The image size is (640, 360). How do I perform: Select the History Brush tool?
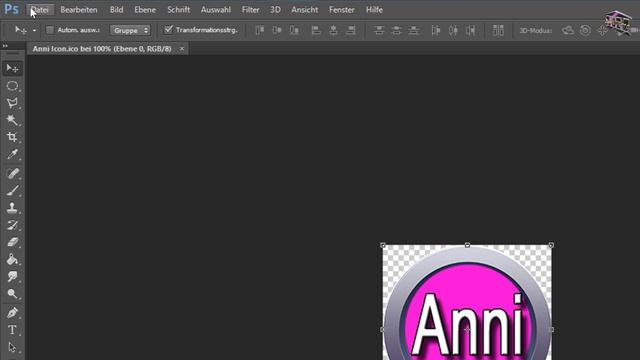(12, 225)
